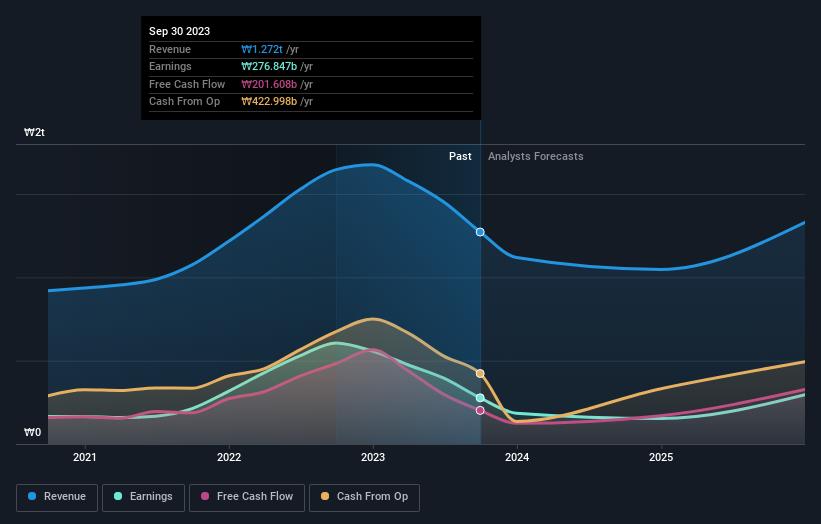This screenshot has height=524, width=821.
Task: Click the Analysts Forecasts label
Action: [x=536, y=156]
